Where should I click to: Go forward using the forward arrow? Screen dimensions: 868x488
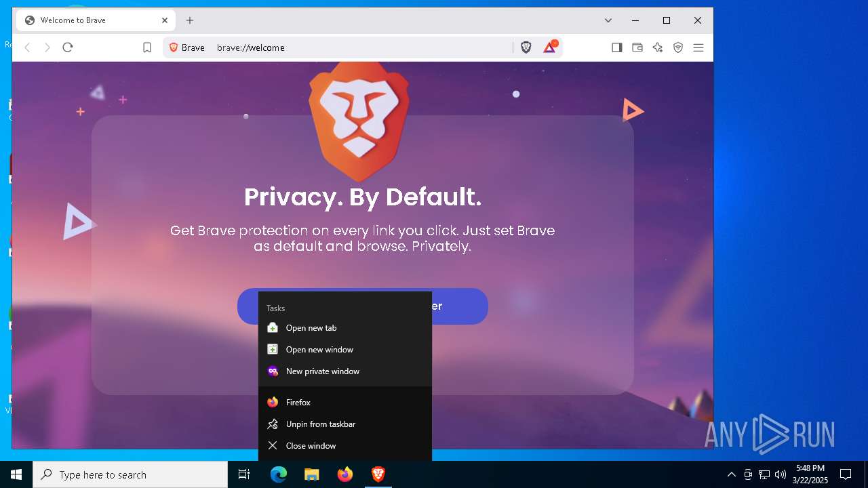click(x=47, y=47)
